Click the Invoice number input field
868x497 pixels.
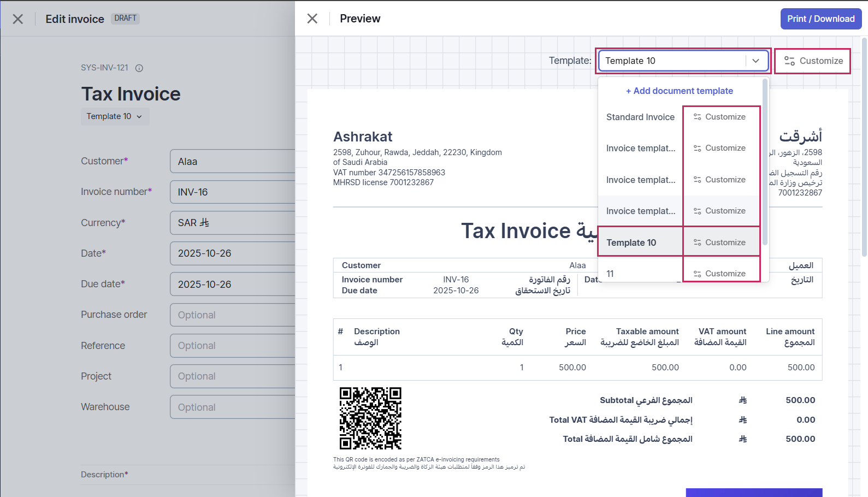tap(232, 192)
